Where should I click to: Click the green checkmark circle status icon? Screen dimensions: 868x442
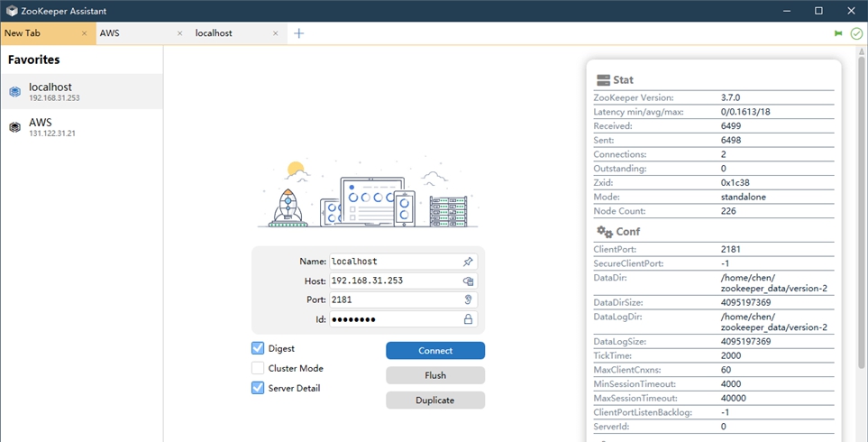click(x=855, y=33)
